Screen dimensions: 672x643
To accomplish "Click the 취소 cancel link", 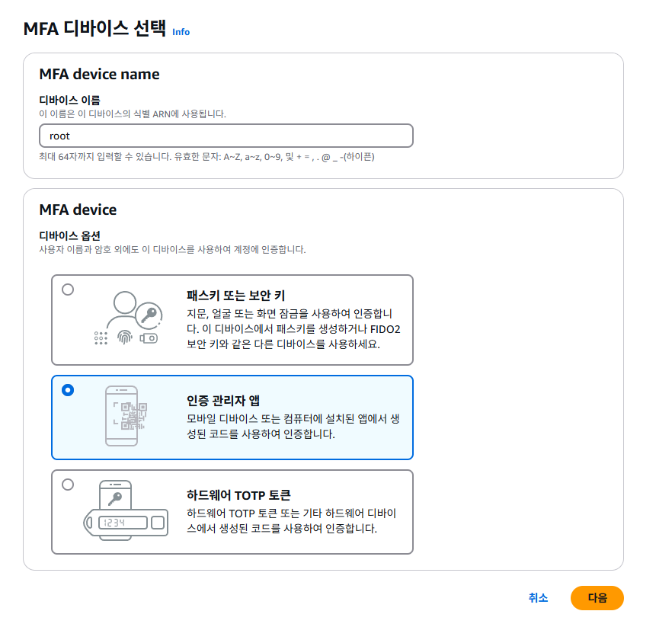I will [x=536, y=599].
